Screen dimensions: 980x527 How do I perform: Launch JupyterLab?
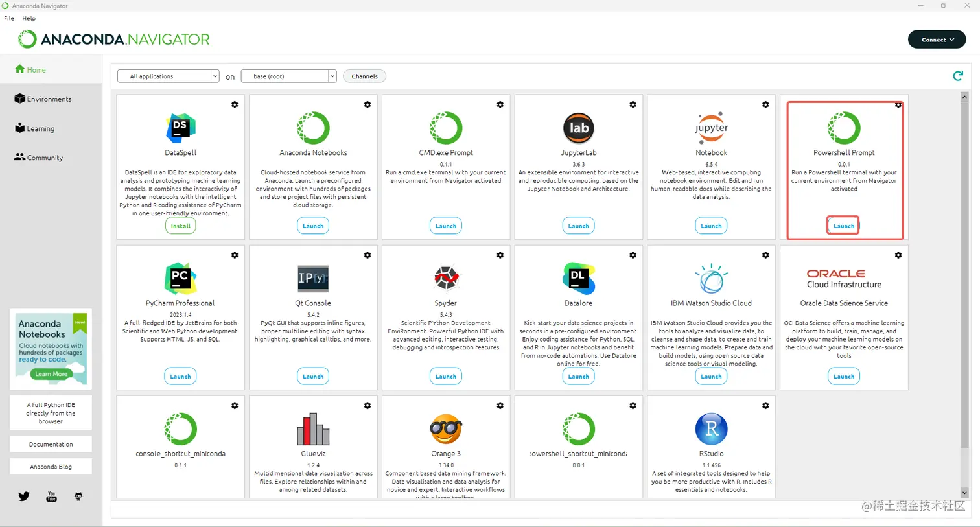578,226
